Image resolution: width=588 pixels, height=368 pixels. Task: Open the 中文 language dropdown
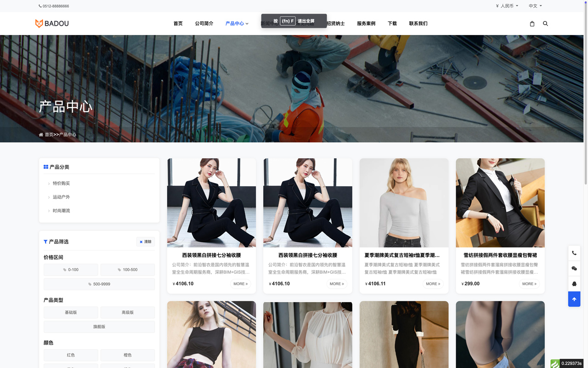coord(534,6)
